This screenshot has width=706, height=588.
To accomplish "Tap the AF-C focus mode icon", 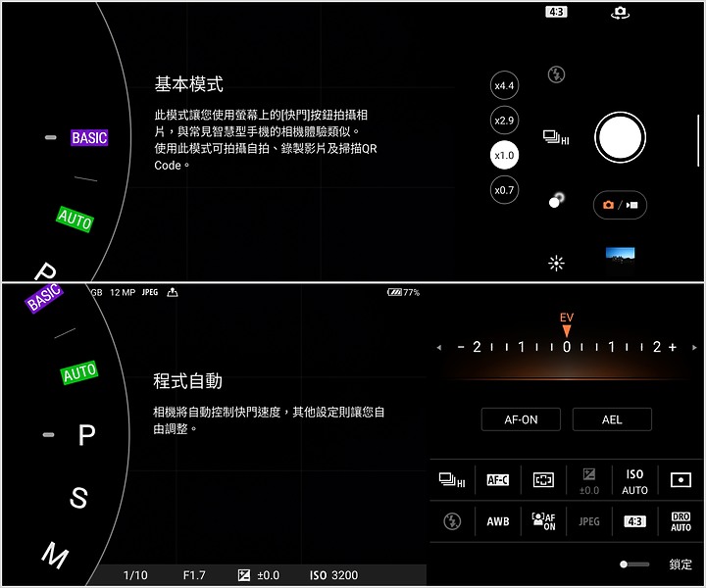I will 498,480.
